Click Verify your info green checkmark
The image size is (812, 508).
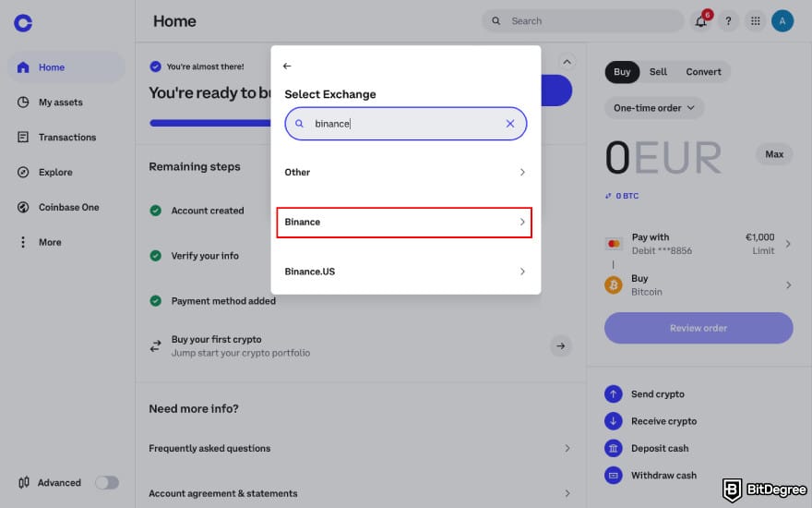click(155, 256)
